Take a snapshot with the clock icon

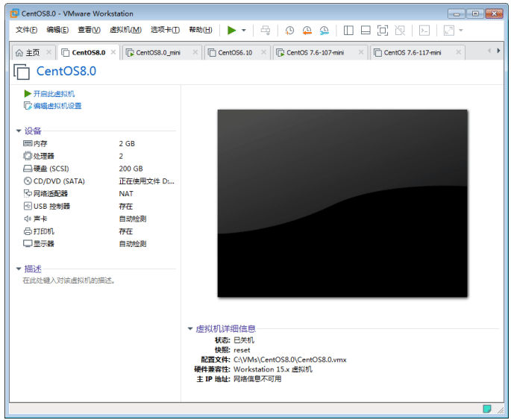tap(289, 31)
